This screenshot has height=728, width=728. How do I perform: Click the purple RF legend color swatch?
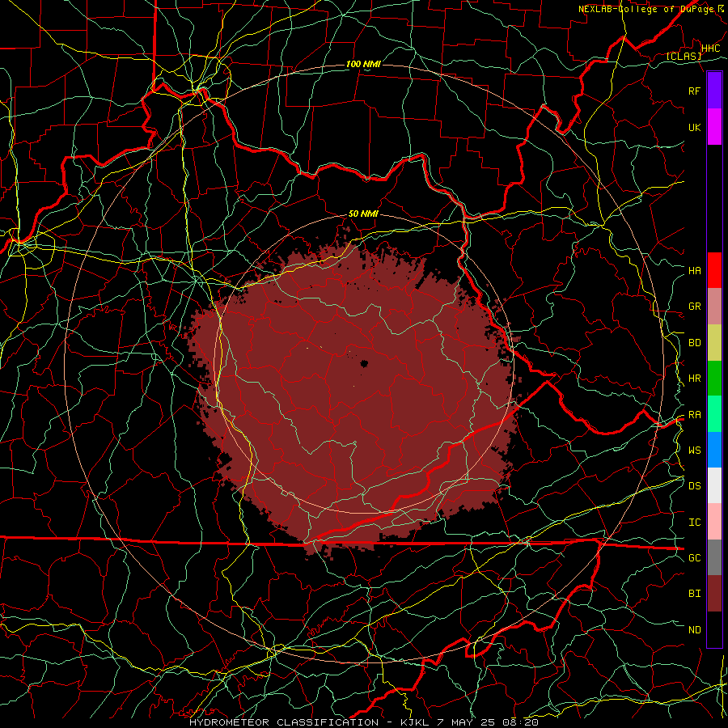714,91
